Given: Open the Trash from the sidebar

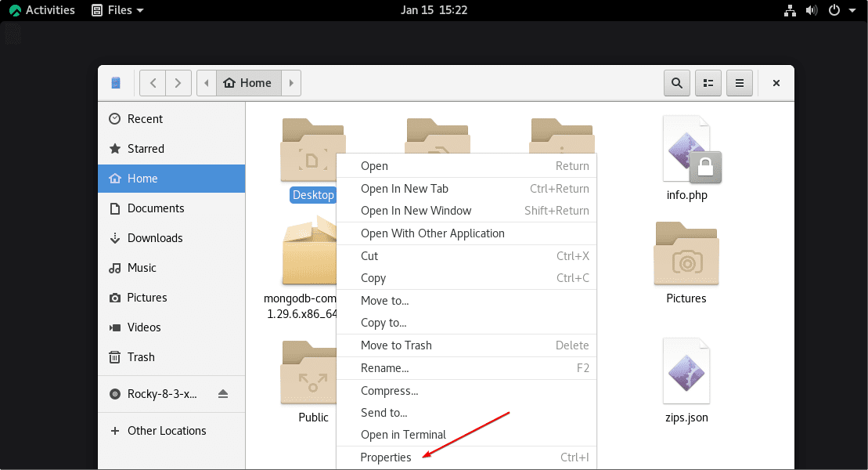Looking at the screenshot, I should click(x=140, y=356).
